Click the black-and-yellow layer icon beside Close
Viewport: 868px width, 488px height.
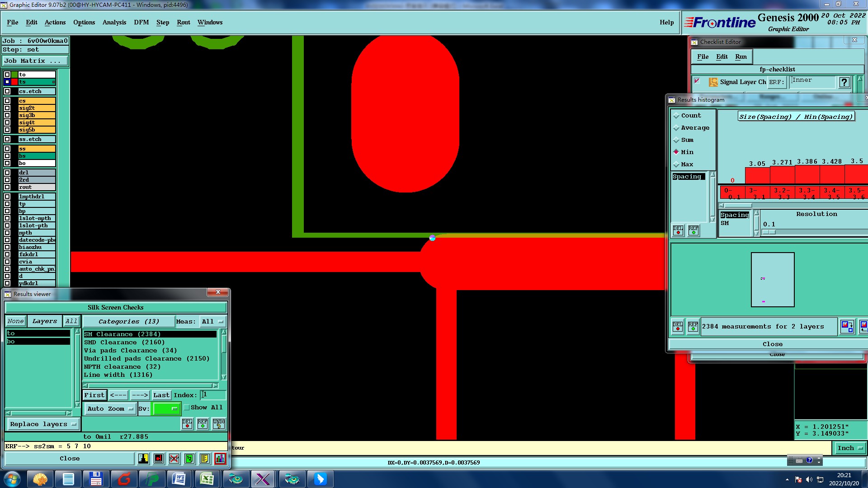point(143,459)
